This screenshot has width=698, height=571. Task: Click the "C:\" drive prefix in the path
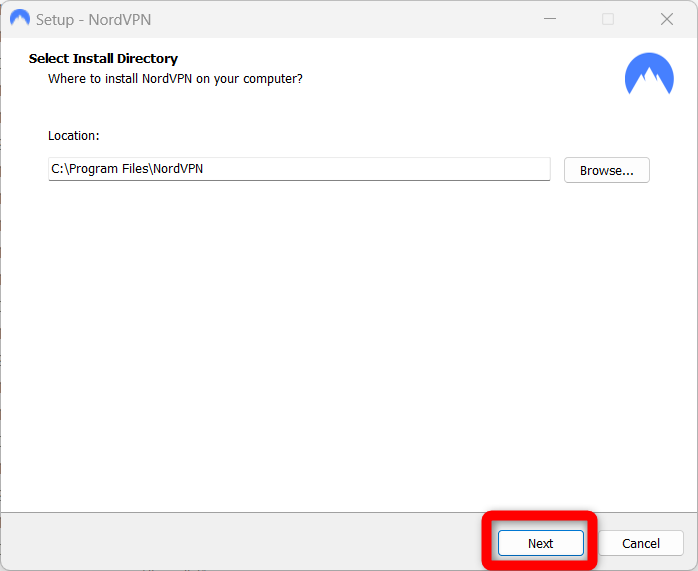pos(59,169)
